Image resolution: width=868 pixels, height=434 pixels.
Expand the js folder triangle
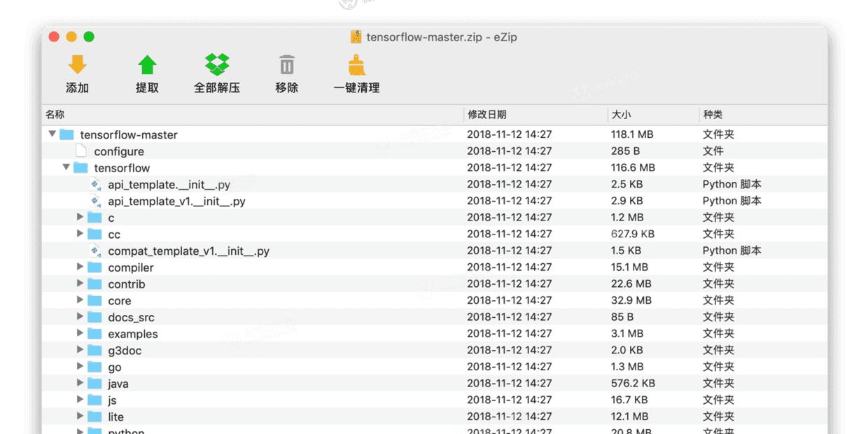pos(80,400)
